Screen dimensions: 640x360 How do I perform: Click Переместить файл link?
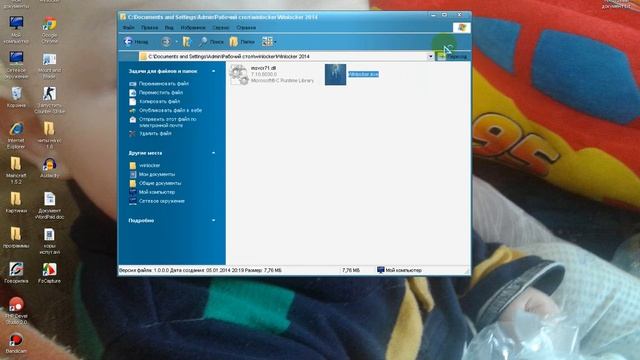(x=160, y=93)
